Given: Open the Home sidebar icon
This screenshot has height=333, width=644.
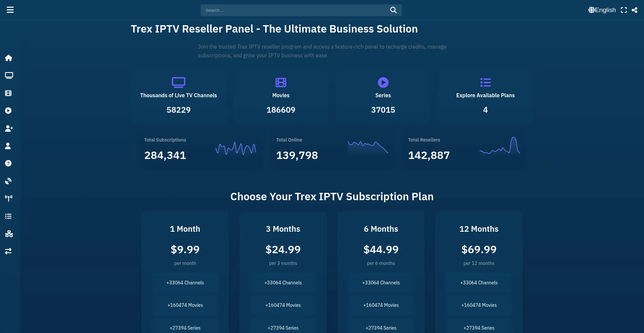Looking at the screenshot, I should [9, 58].
